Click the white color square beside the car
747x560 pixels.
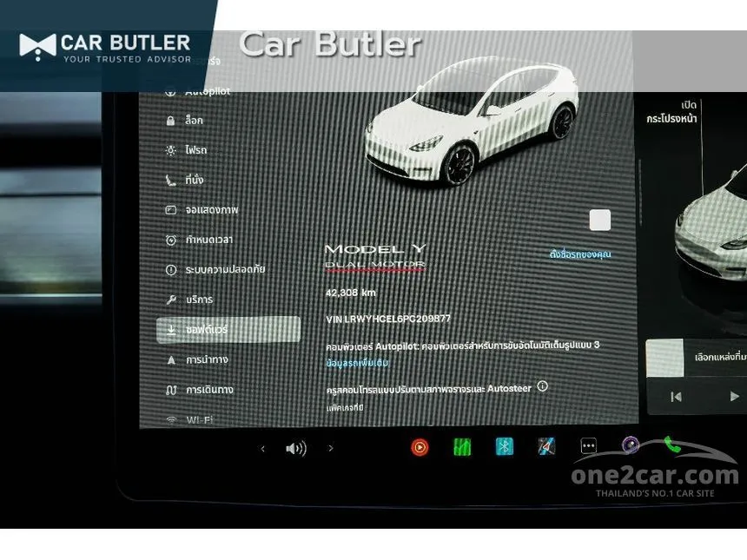click(x=600, y=220)
